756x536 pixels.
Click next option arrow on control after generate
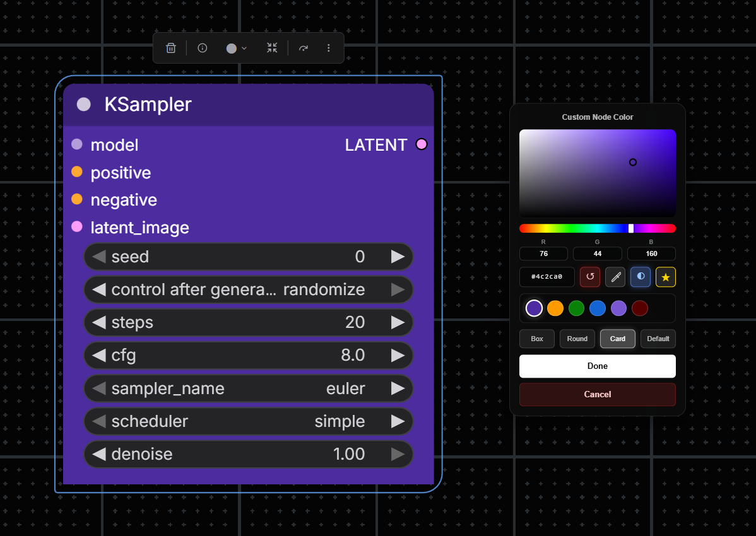398,289
